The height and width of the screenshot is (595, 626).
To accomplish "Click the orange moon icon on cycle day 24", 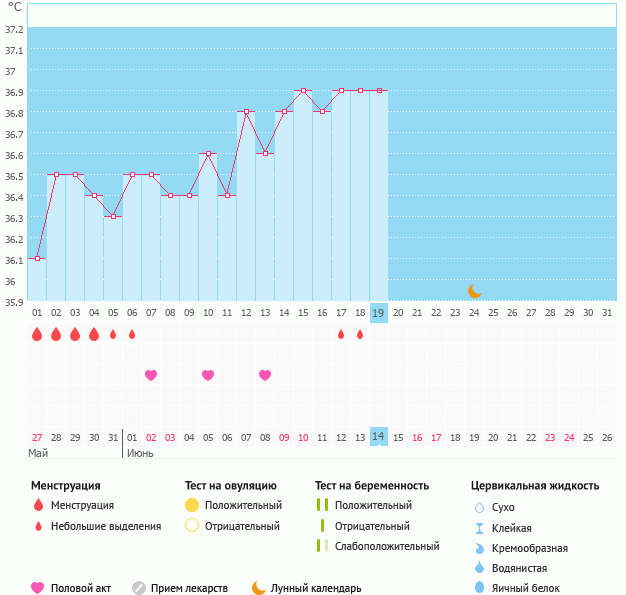I will pyautogui.click(x=475, y=291).
